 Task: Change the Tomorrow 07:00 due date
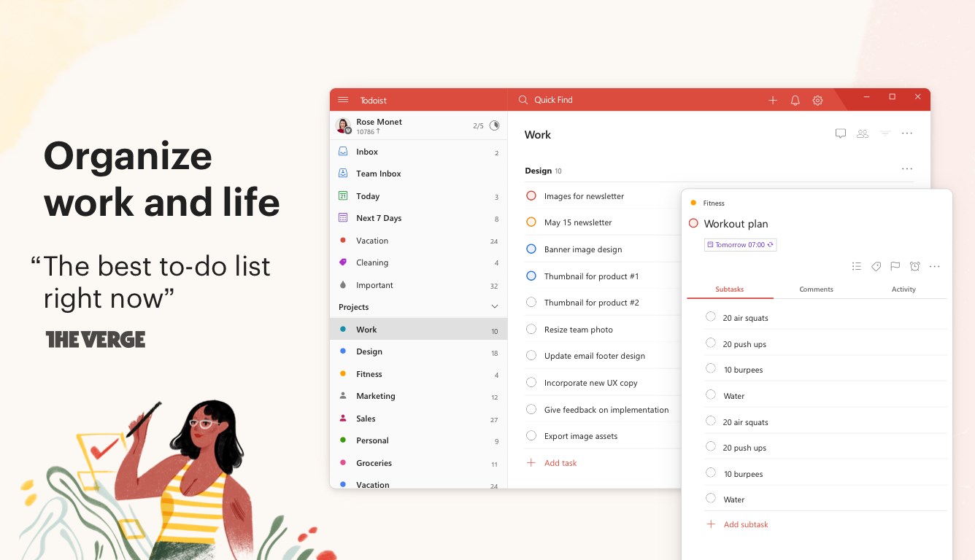(741, 245)
